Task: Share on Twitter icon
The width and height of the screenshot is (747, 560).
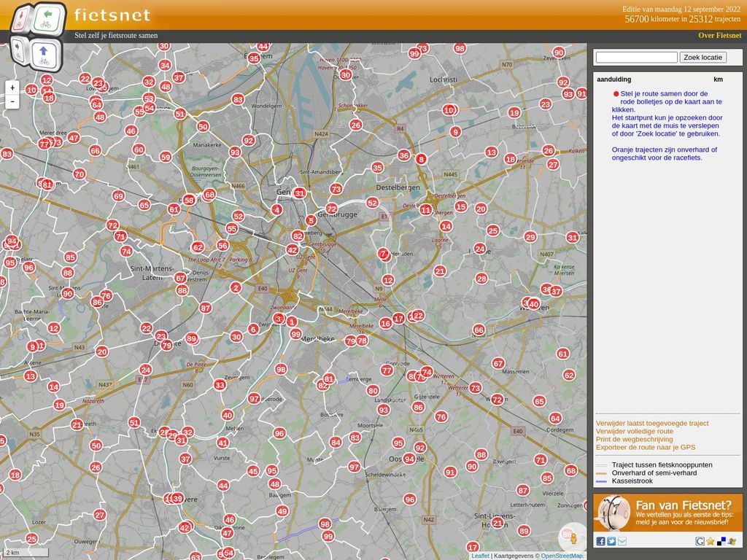Action: click(x=611, y=542)
